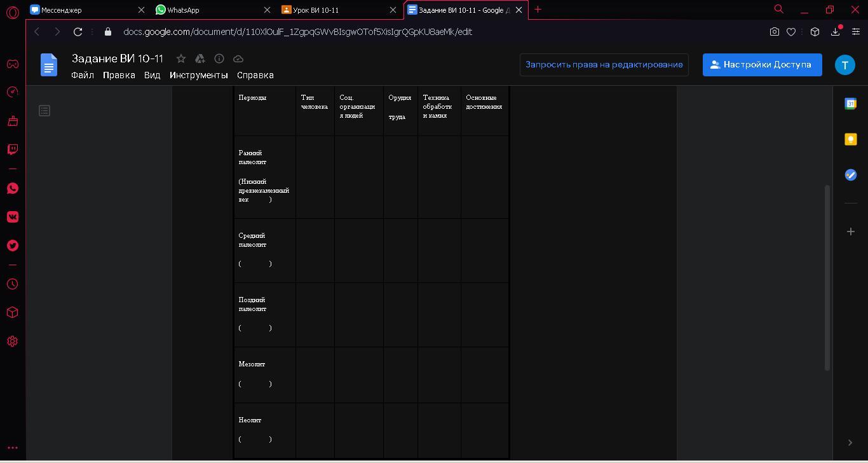
Task: Click the vertical document scrollbar
Action: click(x=827, y=277)
